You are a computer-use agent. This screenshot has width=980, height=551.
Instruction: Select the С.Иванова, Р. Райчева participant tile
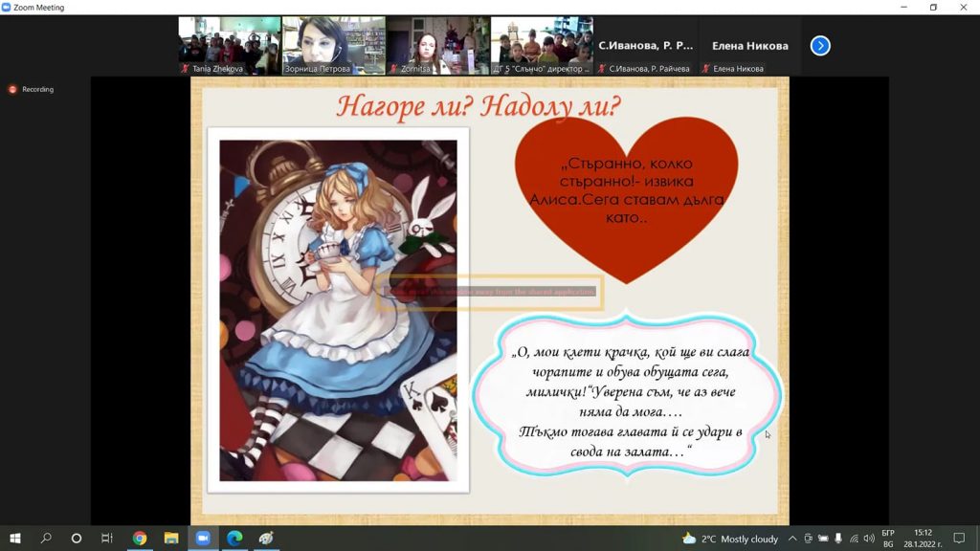click(x=646, y=46)
